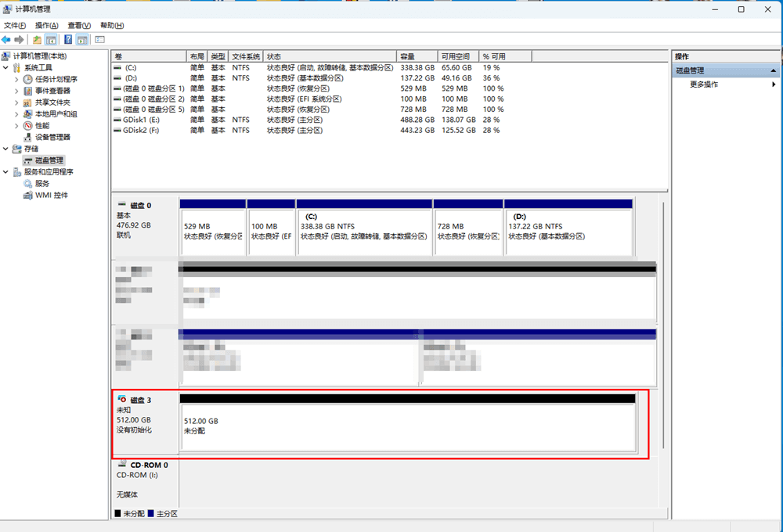
Task: Open the 查看(V) menu
Action: (79, 26)
